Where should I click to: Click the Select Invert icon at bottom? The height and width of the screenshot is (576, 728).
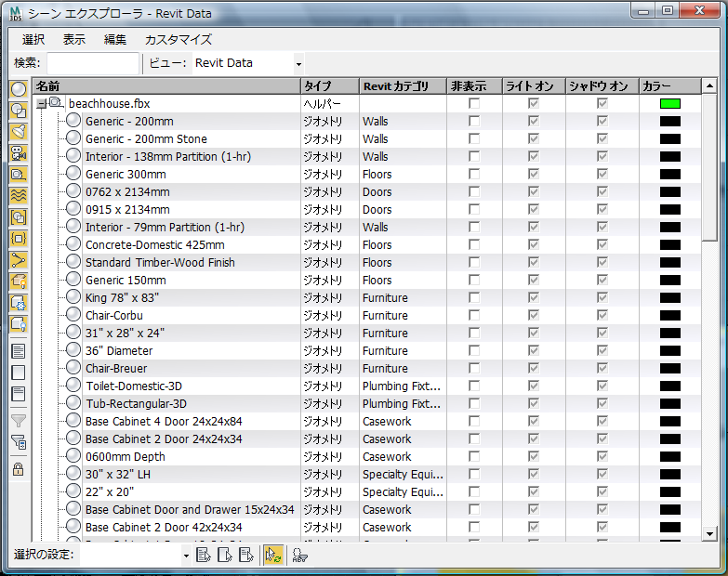246,555
